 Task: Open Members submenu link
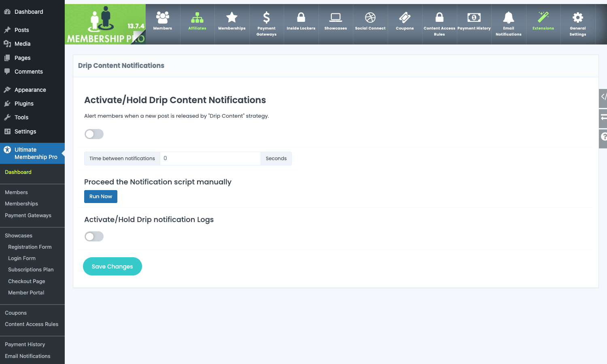point(16,192)
